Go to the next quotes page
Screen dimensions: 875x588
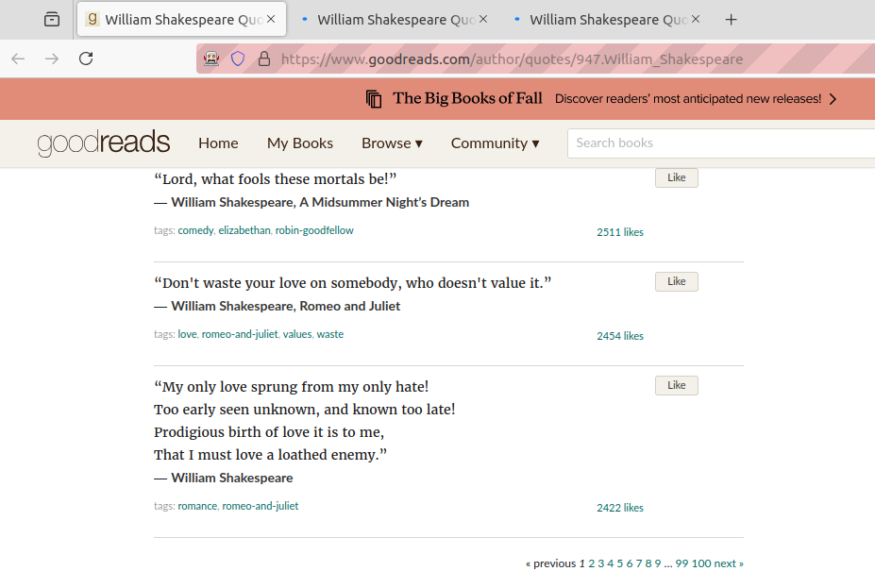[727, 563]
